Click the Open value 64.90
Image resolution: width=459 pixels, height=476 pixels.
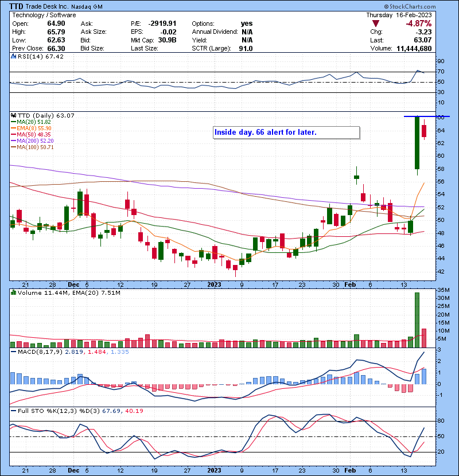click(56, 24)
